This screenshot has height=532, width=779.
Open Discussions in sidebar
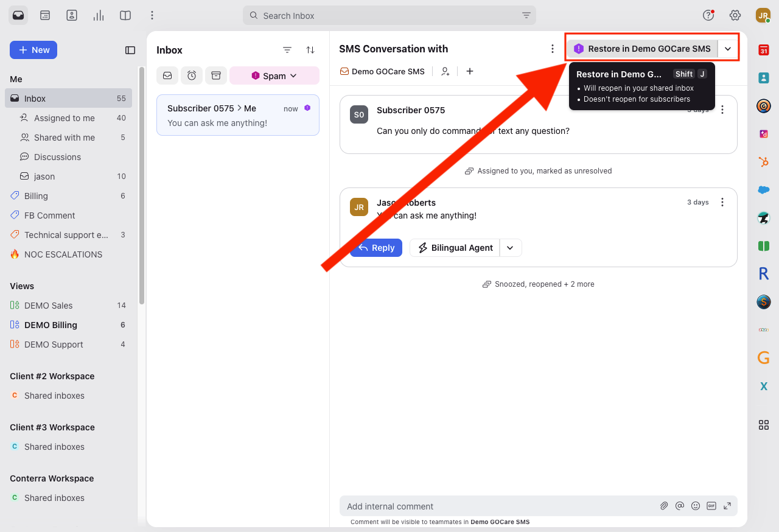(68, 157)
